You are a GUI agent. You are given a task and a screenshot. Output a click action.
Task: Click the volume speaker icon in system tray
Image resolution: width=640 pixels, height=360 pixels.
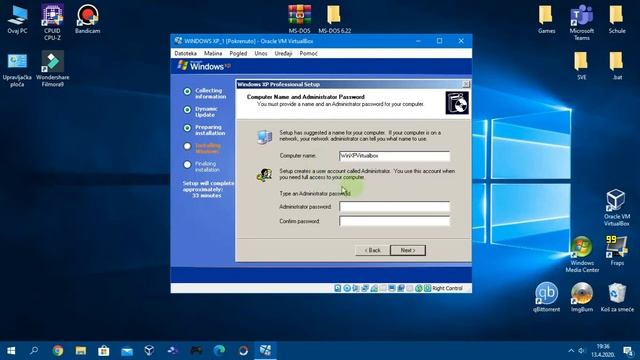coord(581,351)
